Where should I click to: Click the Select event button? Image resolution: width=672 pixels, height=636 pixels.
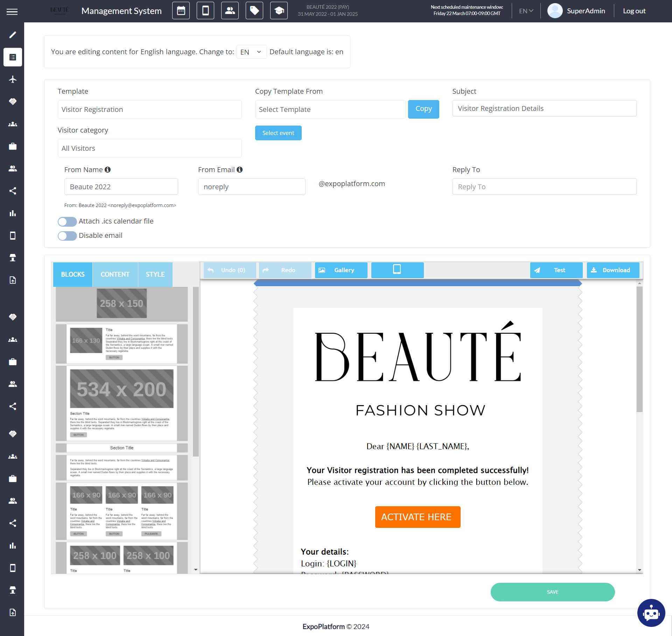click(278, 133)
